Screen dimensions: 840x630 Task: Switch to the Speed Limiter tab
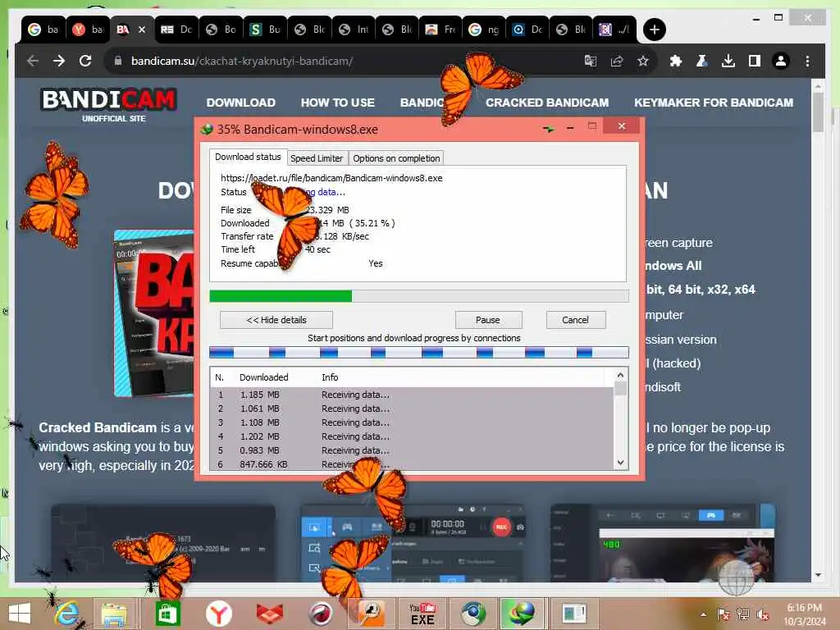tap(316, 158)
